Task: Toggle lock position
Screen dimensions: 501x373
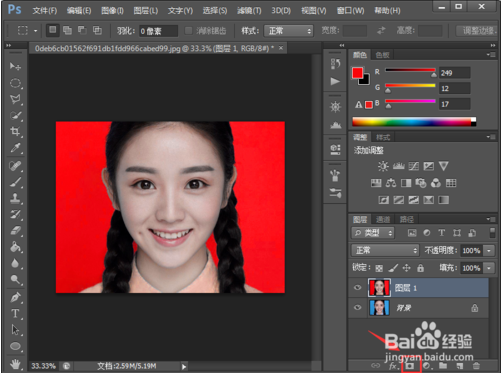Action: point(407,268)
